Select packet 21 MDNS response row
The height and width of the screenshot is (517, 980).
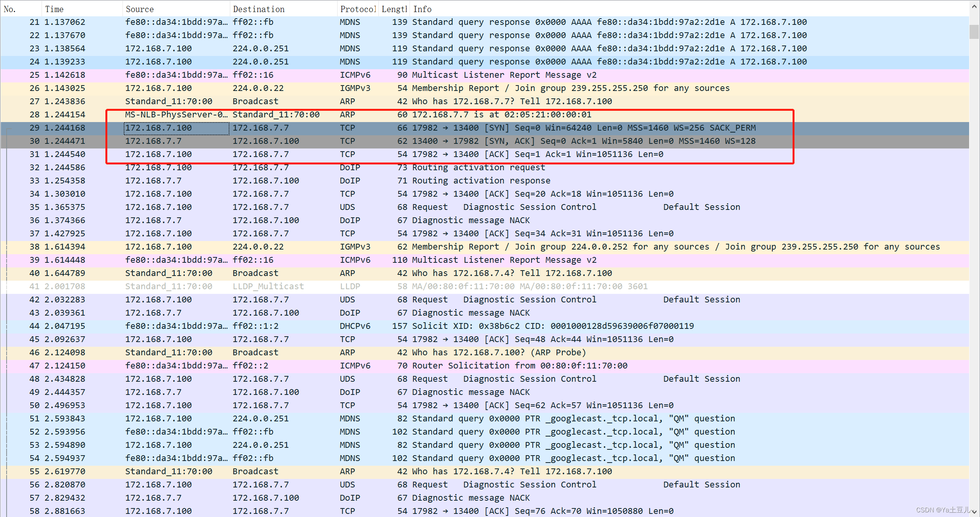[467, 22]
